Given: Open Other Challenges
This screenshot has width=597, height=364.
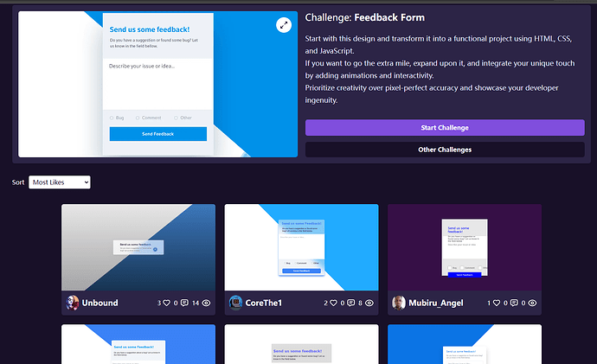Looking at the screenshot, I should 445,150.
